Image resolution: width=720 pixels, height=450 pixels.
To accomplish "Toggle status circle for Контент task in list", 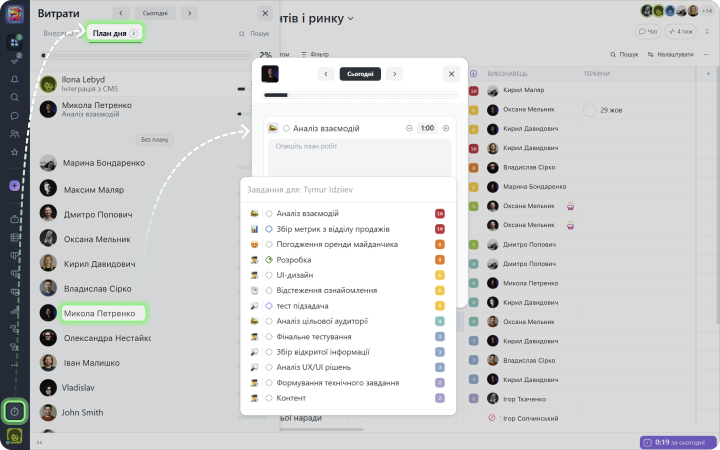I will click(x=269, y=398).
